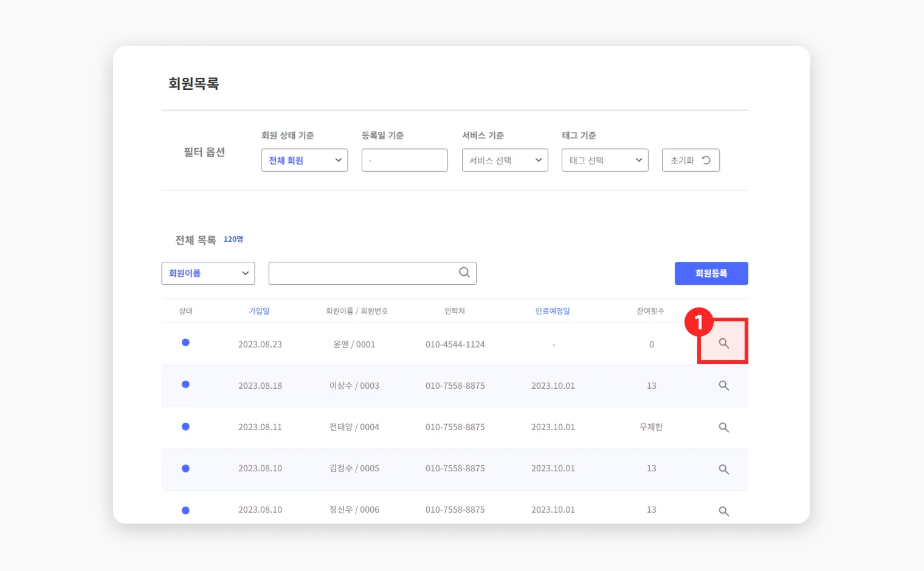This screenshot has width=924, height=571.
Task: Click the 등록일 기준 date field
Action: click(404, 160)
